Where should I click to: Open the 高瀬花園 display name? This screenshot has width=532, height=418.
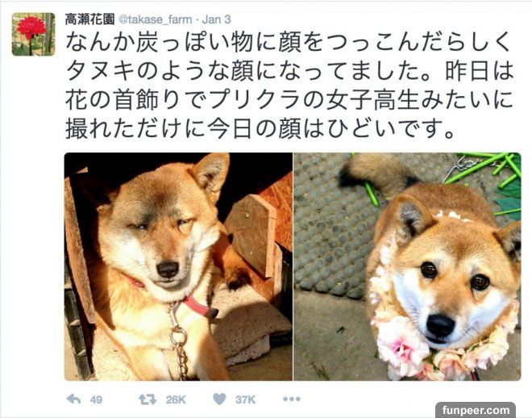(89, 19)
